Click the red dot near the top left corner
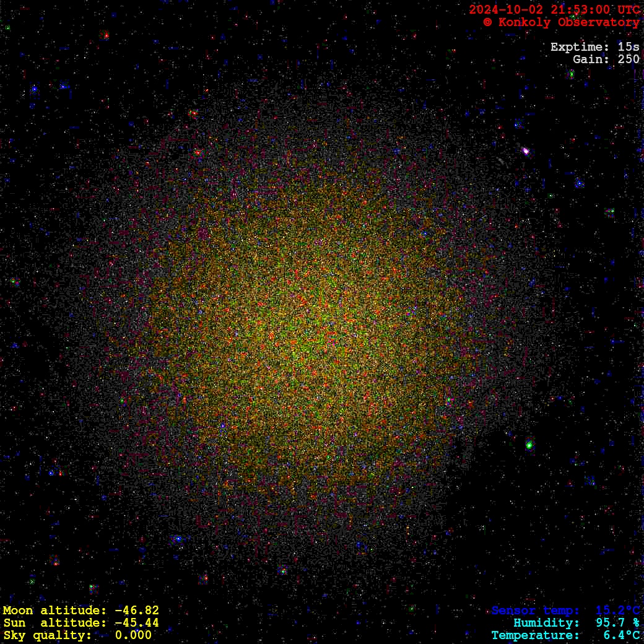 (105, 35)
